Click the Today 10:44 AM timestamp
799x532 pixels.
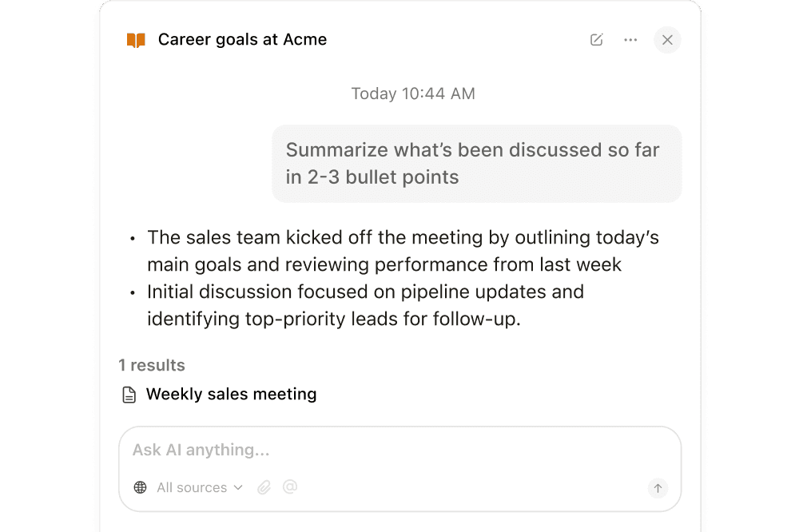coord(412,93)
